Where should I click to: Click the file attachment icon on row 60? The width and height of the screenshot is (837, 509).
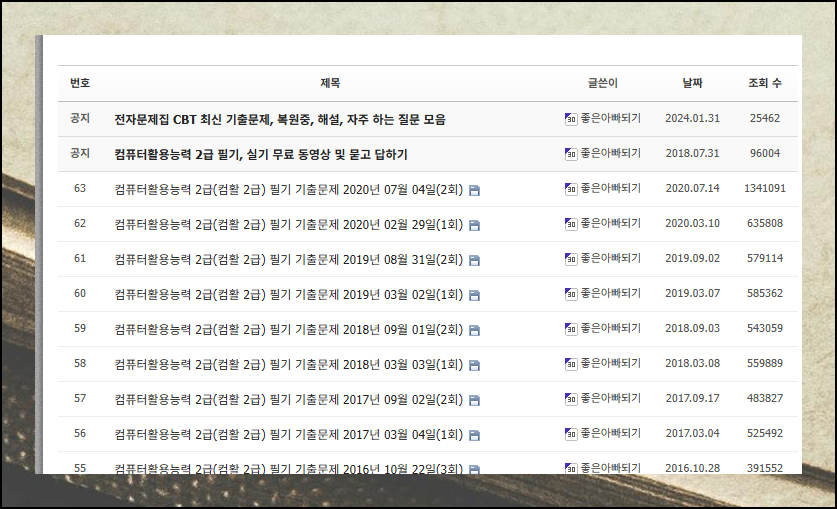(474, 296)
